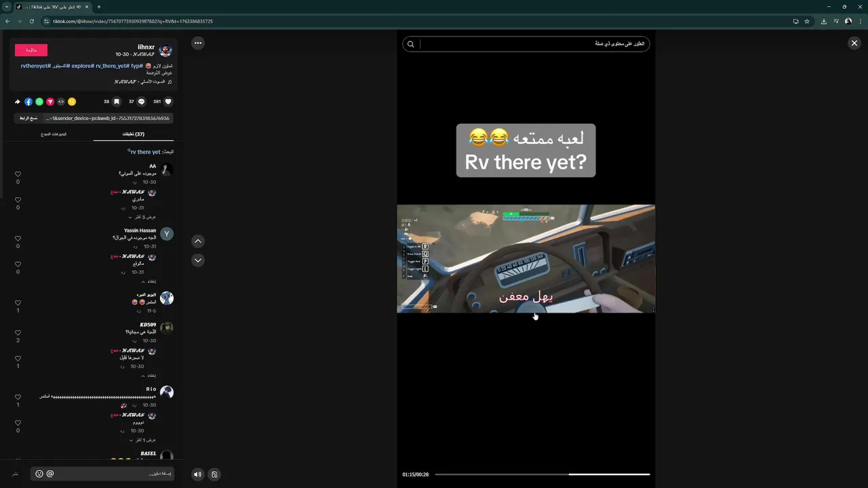Like NAWAF's reply under Rio's comment
The image size is (868, 488).
click(x=18, y=423)
